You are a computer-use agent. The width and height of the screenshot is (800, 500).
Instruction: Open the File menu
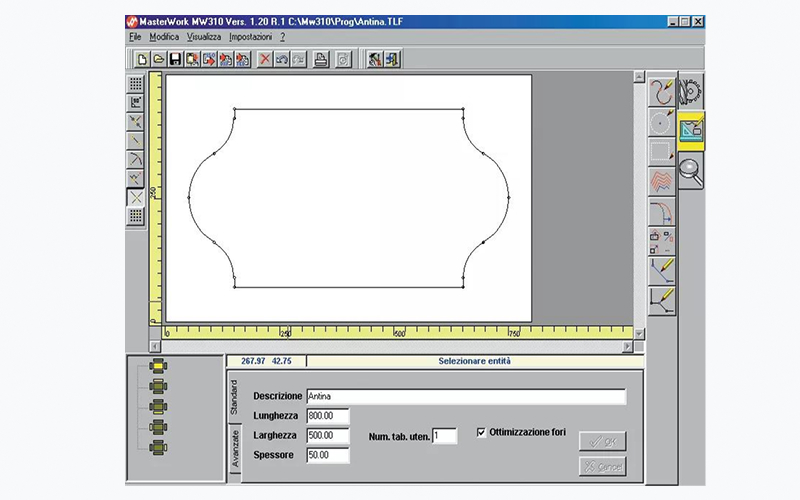(135, 37)
